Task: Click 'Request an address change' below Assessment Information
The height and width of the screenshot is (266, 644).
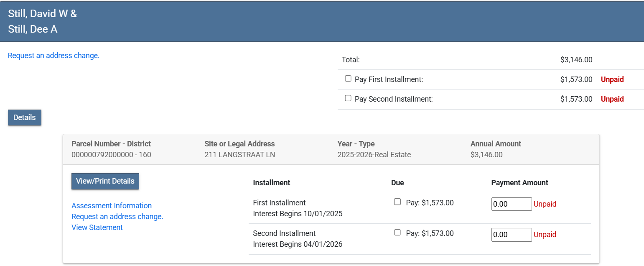Action: pyautogui.click(x=117, y=217)
